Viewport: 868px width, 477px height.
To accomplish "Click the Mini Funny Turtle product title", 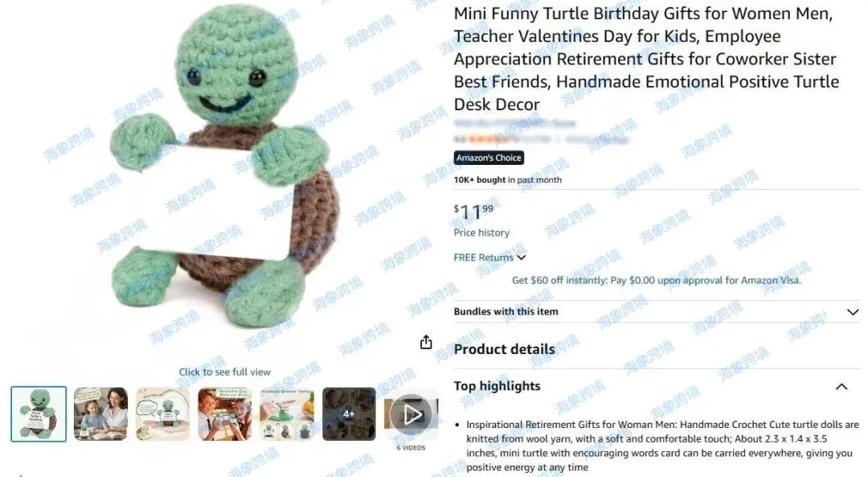I will pyautogui.click(x=646, y=59).
